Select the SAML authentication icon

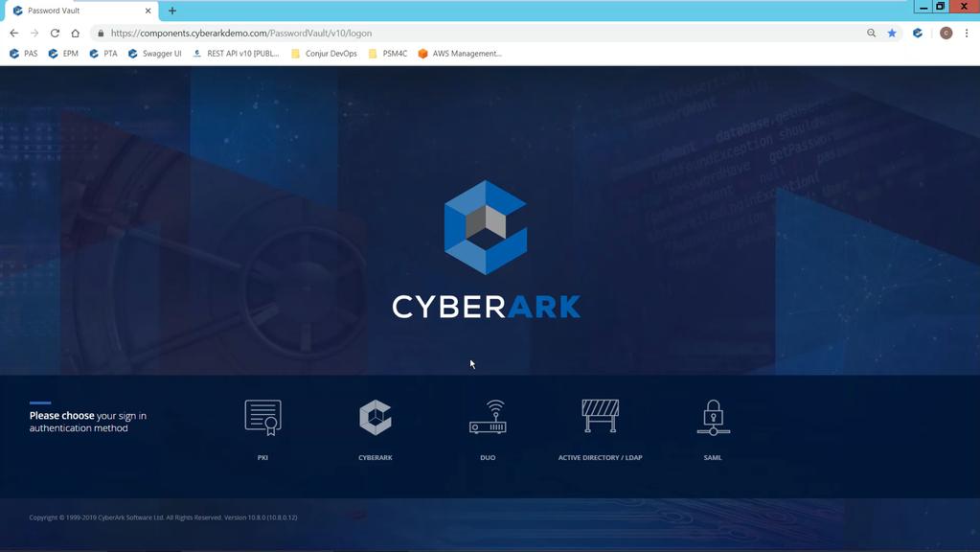click(713, 418)
